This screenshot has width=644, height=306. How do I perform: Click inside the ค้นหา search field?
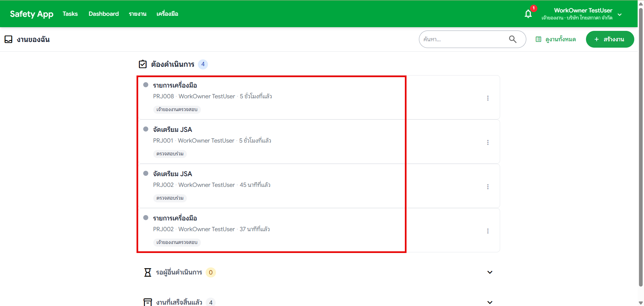click(x=463, y=39)
